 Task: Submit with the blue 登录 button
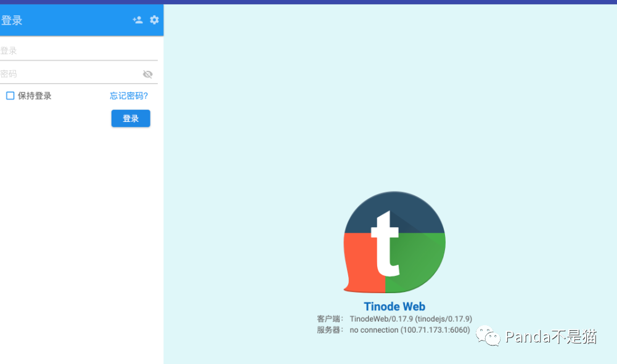(131, 118)
